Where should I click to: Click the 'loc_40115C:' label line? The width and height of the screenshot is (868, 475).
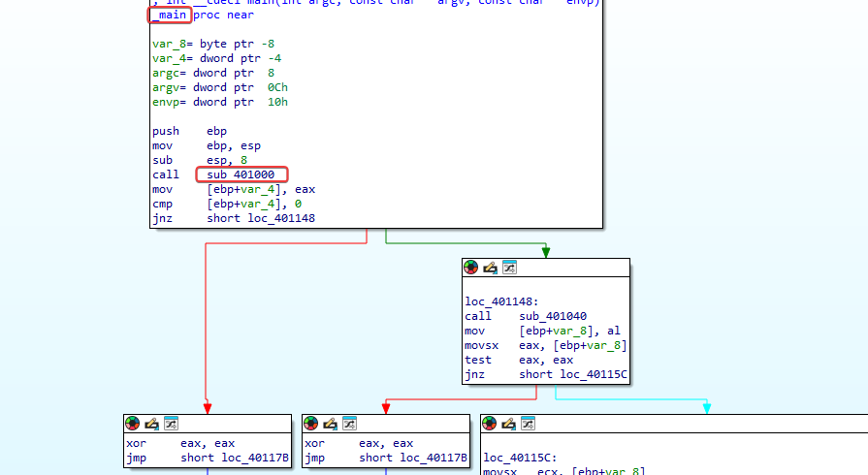520,458
